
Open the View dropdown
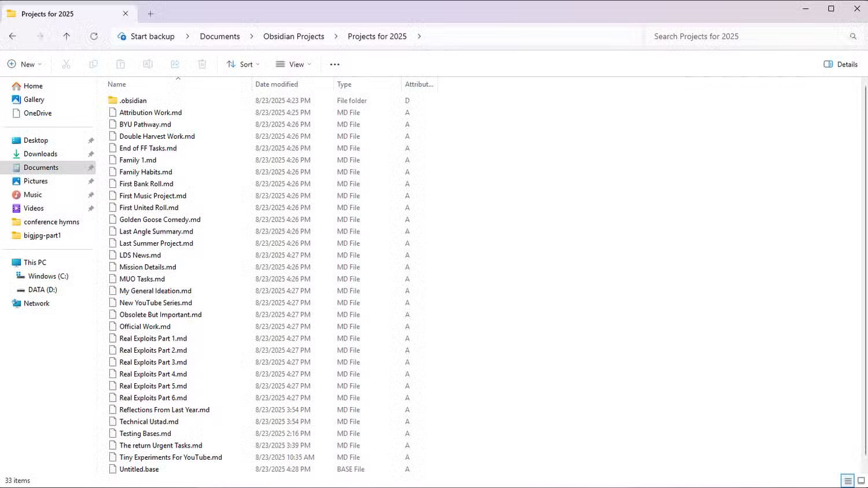293,64
